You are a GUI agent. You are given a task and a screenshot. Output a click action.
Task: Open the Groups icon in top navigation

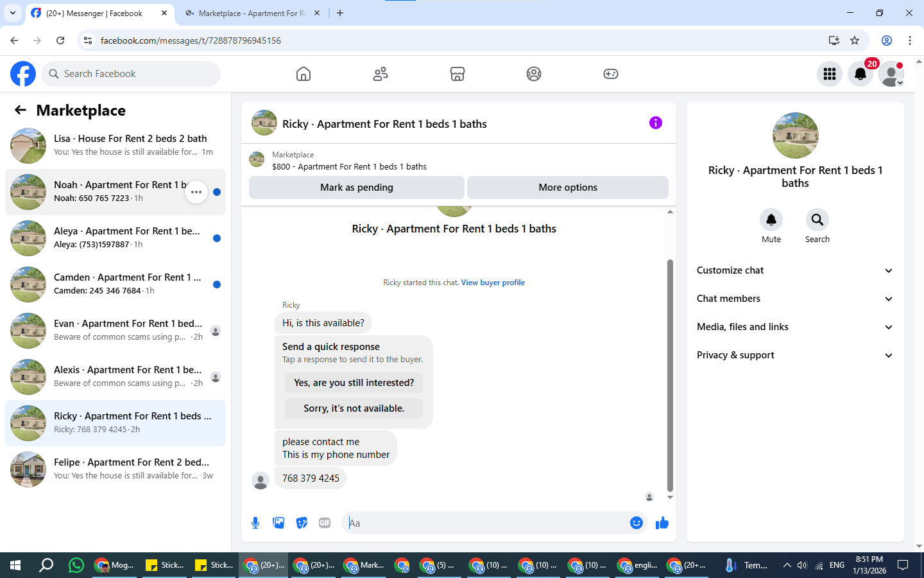[x=534, y=74]
